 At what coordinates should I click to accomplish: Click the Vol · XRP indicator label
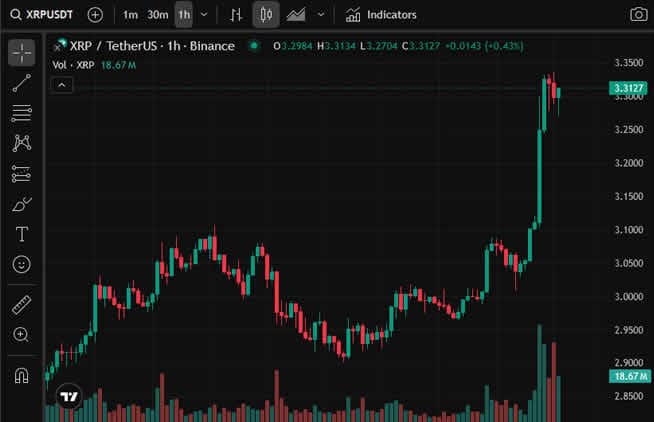[73, 65]
